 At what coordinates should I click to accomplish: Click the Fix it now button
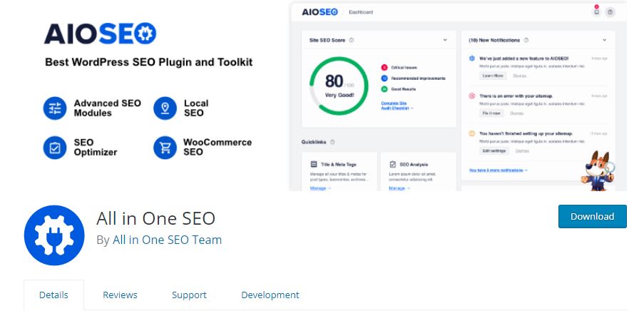pyautogui.click(x=491, y=113)
